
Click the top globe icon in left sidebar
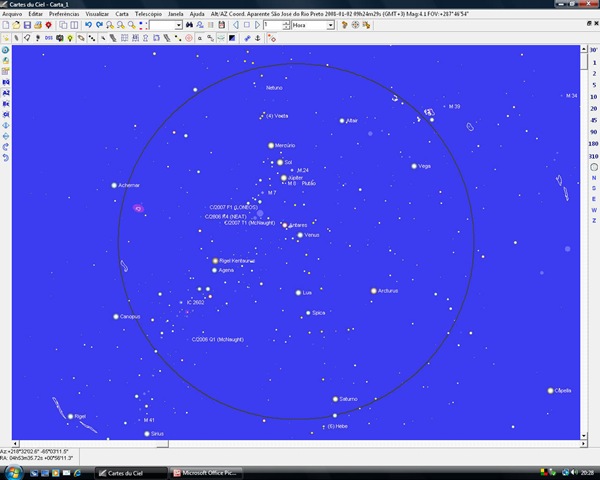(x=6, y=50)
